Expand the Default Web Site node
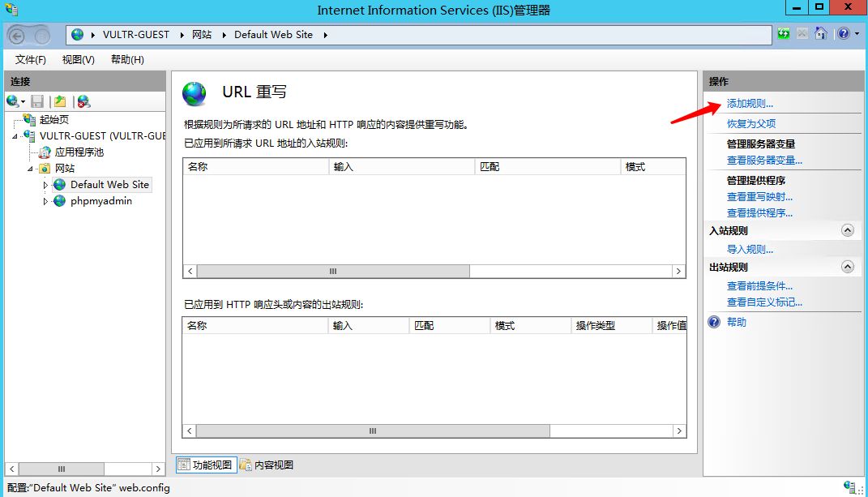This screenshot has width=868, height=497. coord(45,185)
